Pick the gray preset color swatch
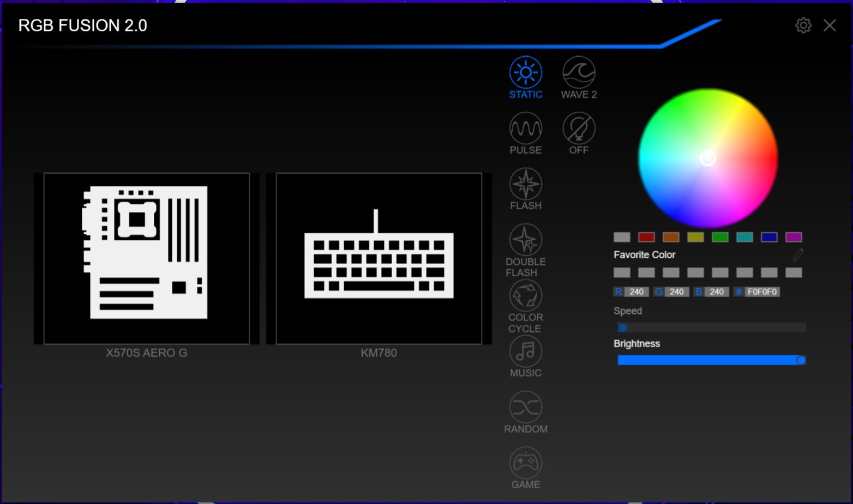The height and width of the screenshot is (504, 853). point(622,237)
